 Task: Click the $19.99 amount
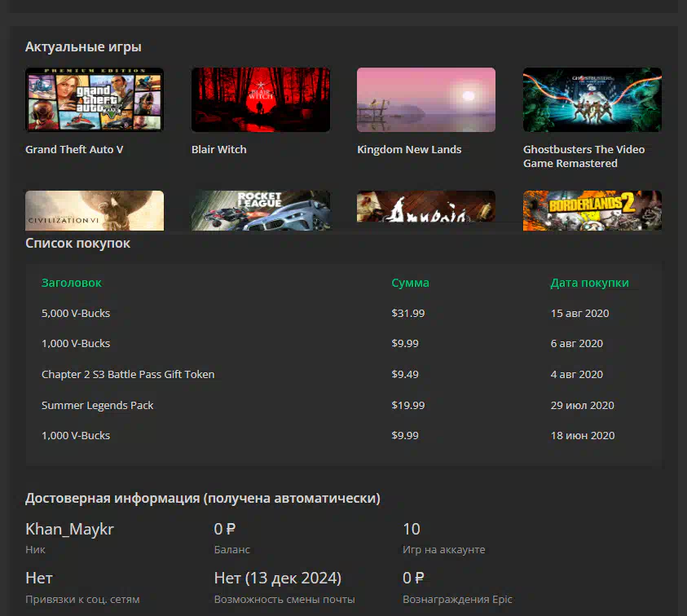[408, 405]
